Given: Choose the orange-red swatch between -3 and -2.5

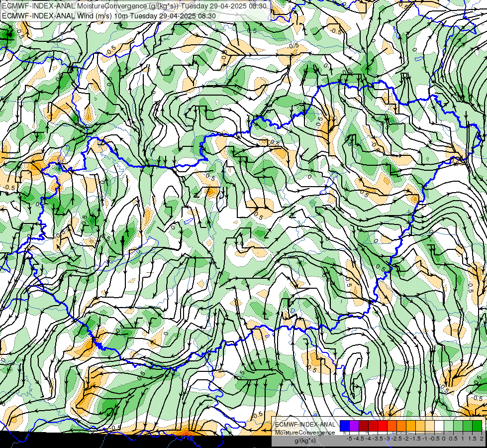Looking at the screenshot, I should (392, 426).
